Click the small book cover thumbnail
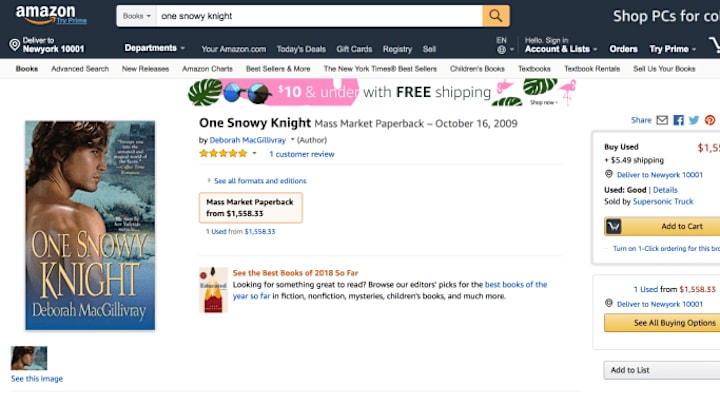This screenshot has height=405, width=720. click(29, 358)
